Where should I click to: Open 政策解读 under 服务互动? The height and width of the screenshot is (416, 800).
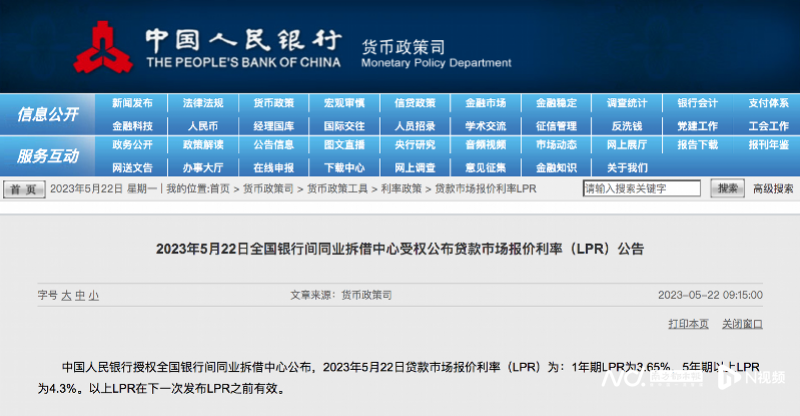pyautogui.click(x=203, y=145)
